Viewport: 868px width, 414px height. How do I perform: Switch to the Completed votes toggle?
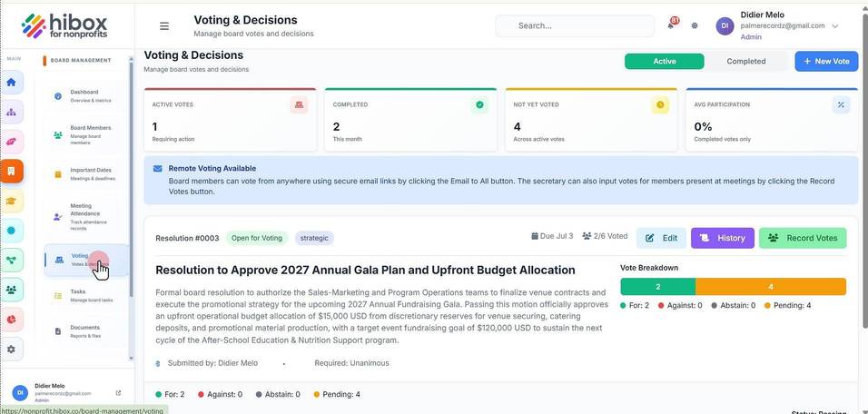click(x=745, y=62)
